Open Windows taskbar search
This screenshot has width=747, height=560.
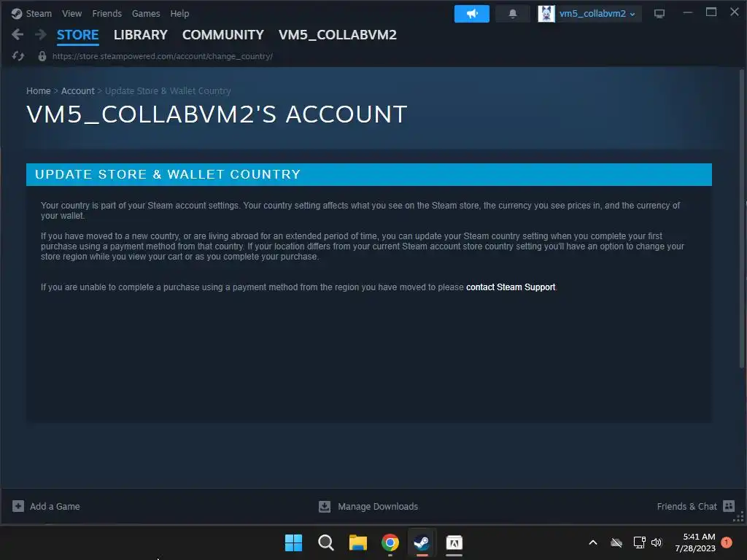326,542
